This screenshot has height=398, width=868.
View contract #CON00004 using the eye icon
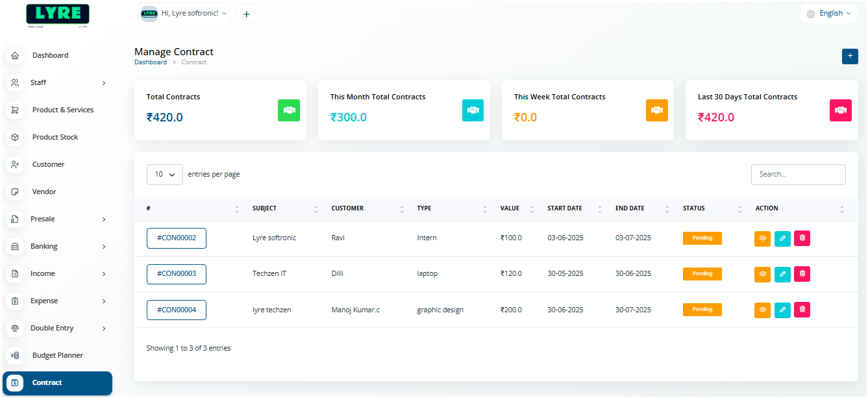[762, 310]
